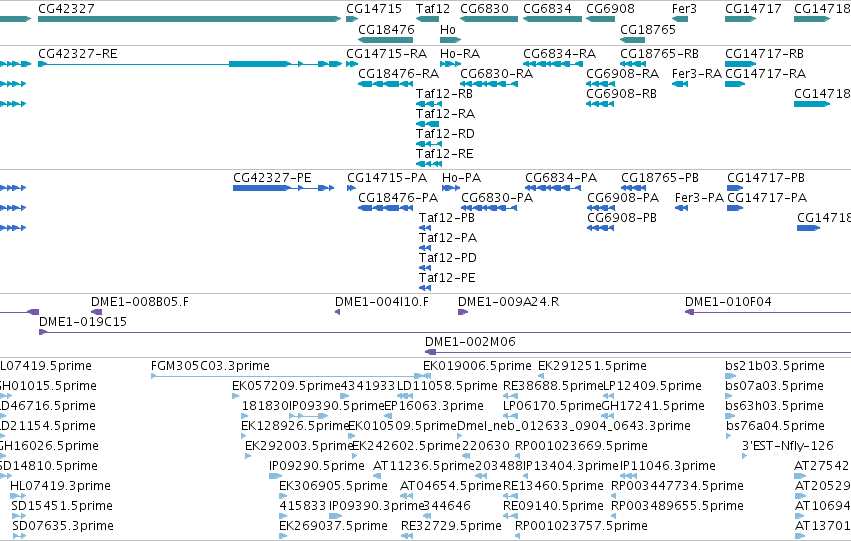Click the Ho gene label
Image resolution: width=851 pixels, height=541 pixels.
coord(448,29)
